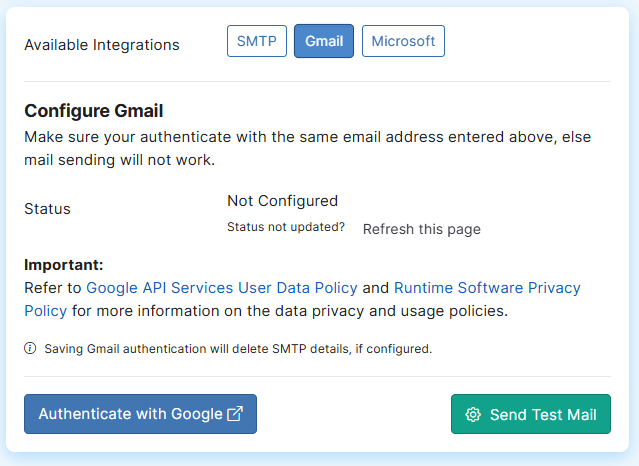Click the Saving Gmail authentication note text
639x466 pixels.
click(238, 349)
